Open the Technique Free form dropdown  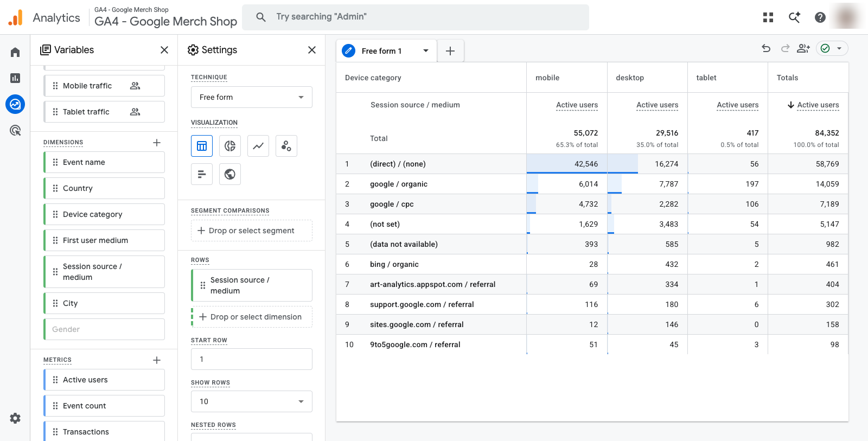tap(252, 97)
